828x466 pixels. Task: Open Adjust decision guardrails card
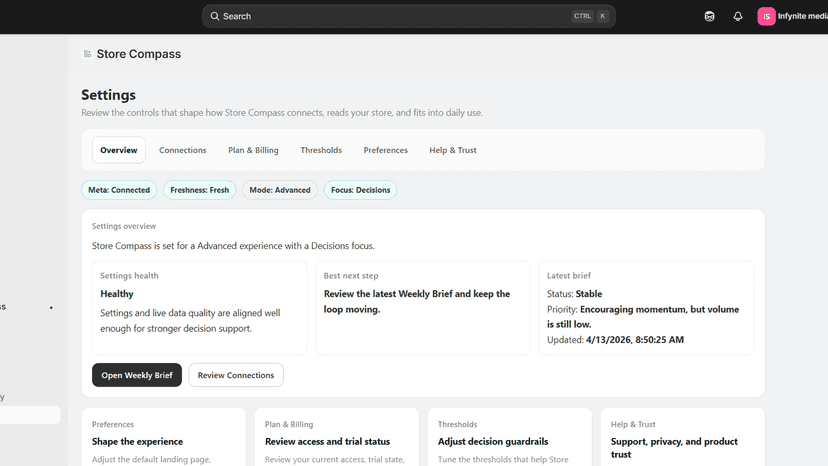(510, 437)
